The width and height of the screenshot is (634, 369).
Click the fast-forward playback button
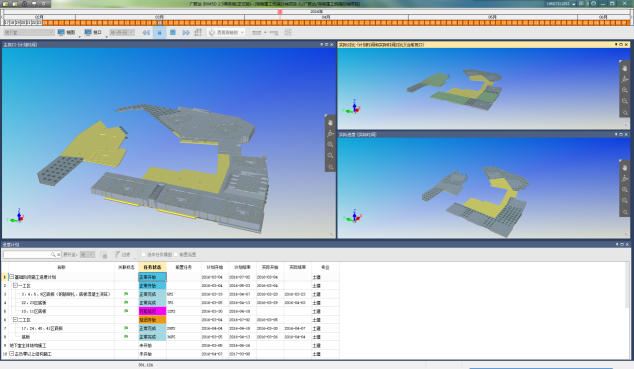tap(186, 32)
